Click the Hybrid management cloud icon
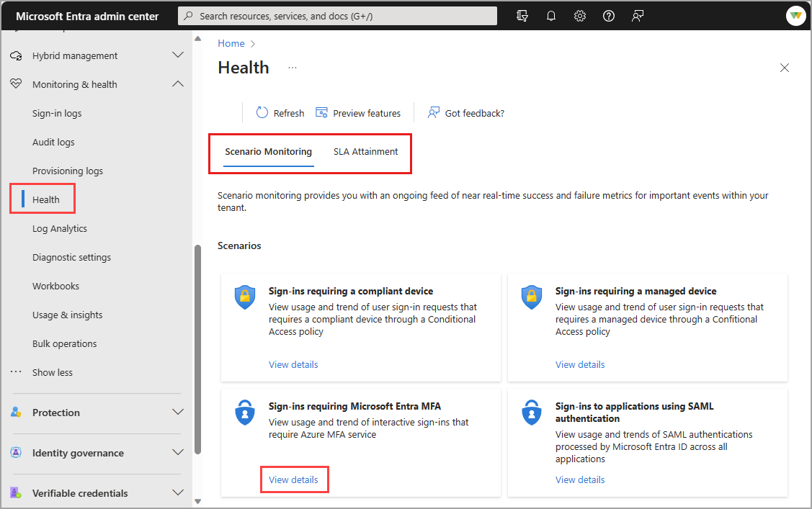This screenshot has width=812, height=509. tap(16, 55)
